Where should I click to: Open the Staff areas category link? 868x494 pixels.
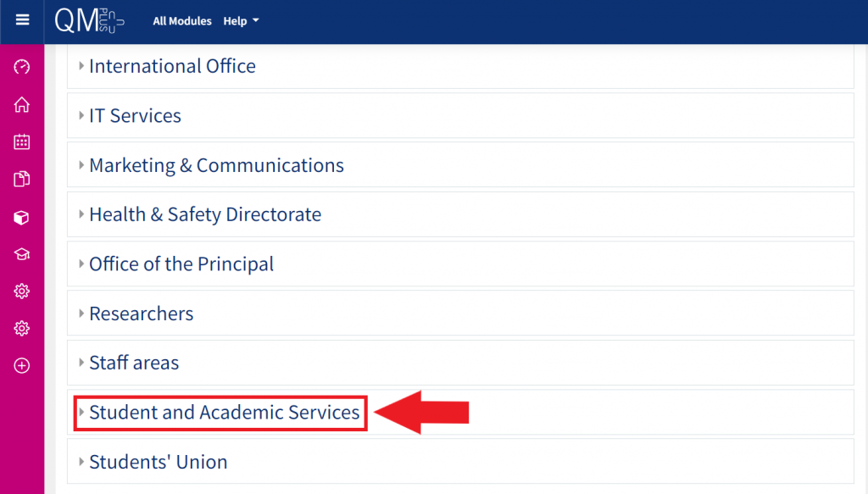tap(134, 363)
